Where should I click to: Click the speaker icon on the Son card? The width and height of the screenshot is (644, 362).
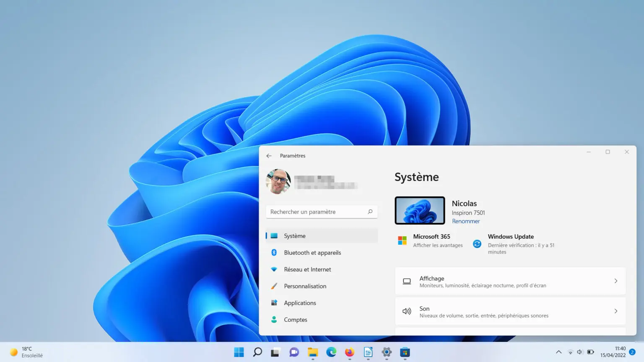[407, 311]
